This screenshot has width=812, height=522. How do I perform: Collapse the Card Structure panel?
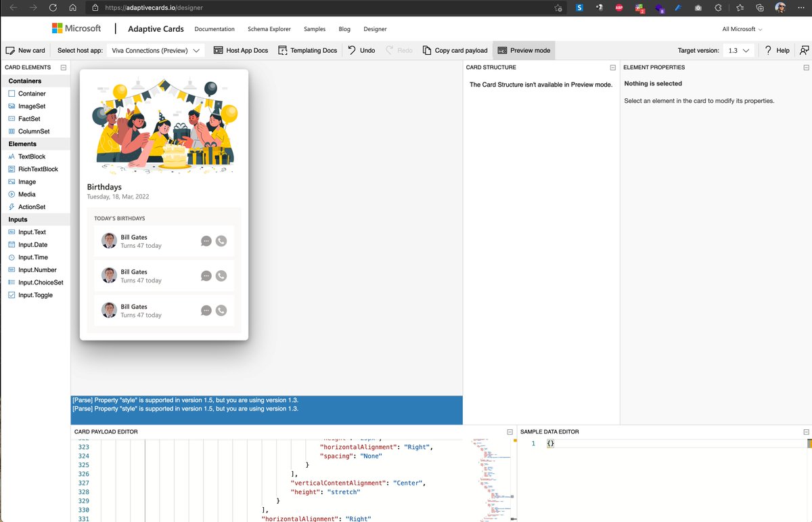(613, 68)
